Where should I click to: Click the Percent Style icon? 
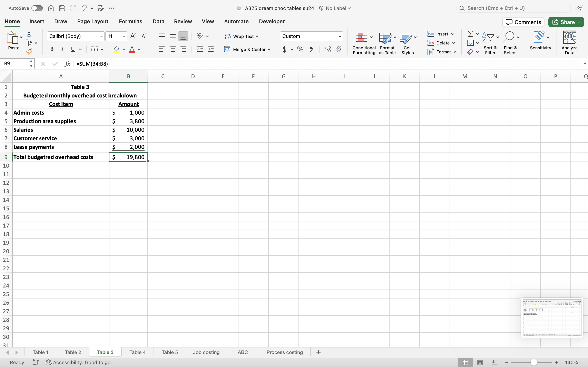[300, 50]
